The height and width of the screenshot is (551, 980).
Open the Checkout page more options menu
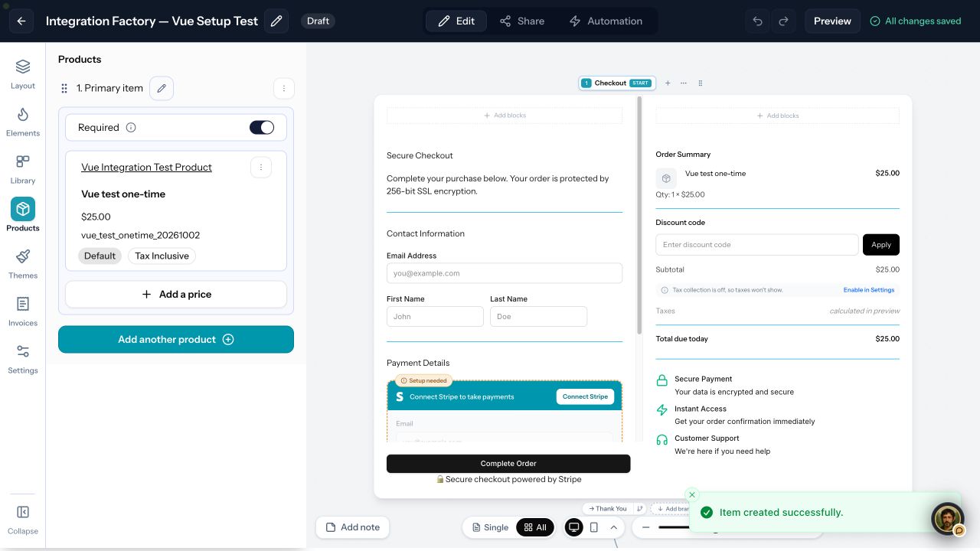coord(684,83)
